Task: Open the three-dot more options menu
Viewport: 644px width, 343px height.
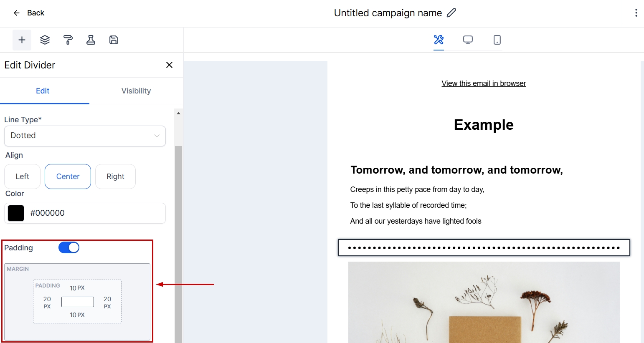Action: pos(636,13)
